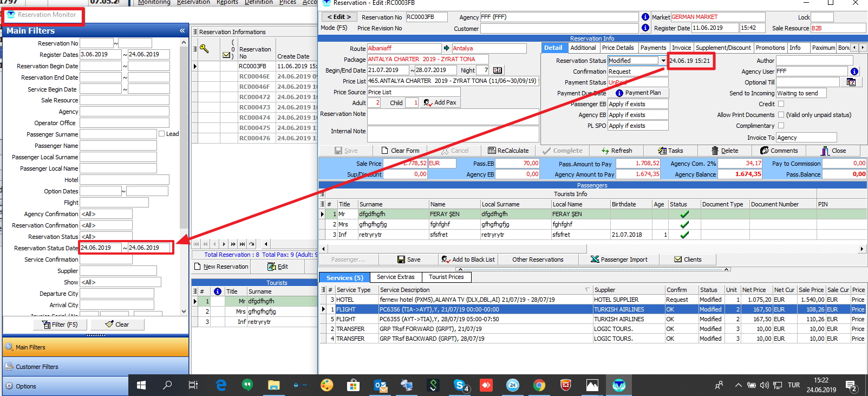Select the TRANSFER GRPT FORWARD service row
Image resolution: width=868 pixels, height=396 pixels.
tap(592, 329)
